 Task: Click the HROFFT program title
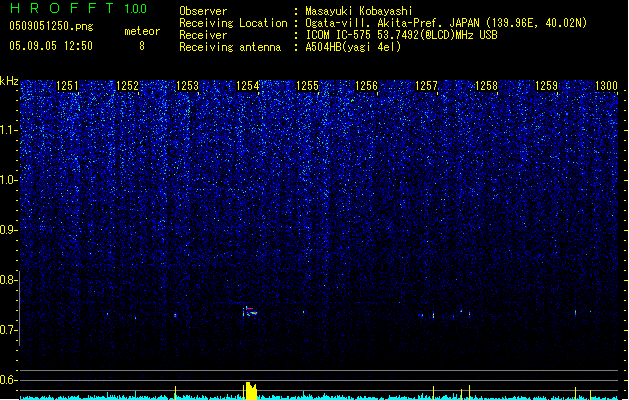pyautogui.click(x=62, y=8)
